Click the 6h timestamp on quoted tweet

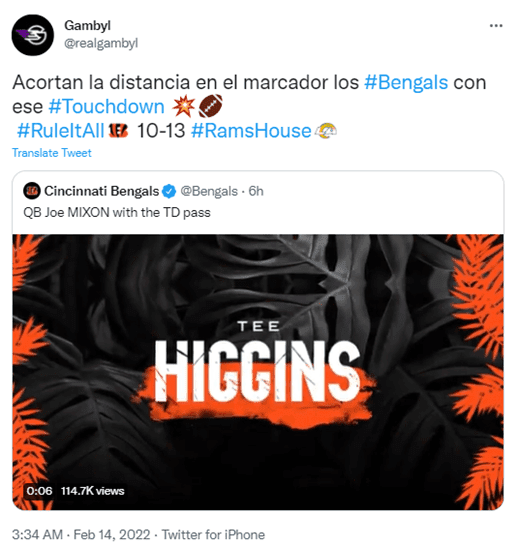(x=256, y=191)
